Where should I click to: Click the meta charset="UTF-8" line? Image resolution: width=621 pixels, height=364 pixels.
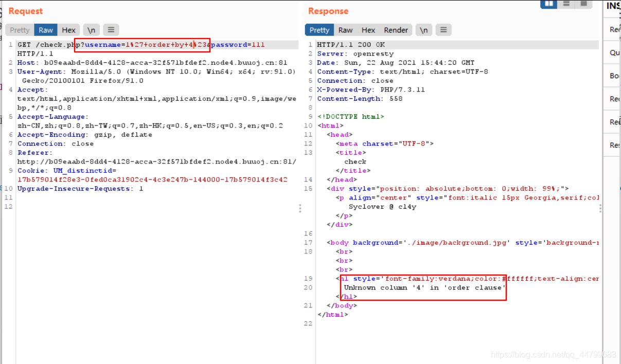385,143
